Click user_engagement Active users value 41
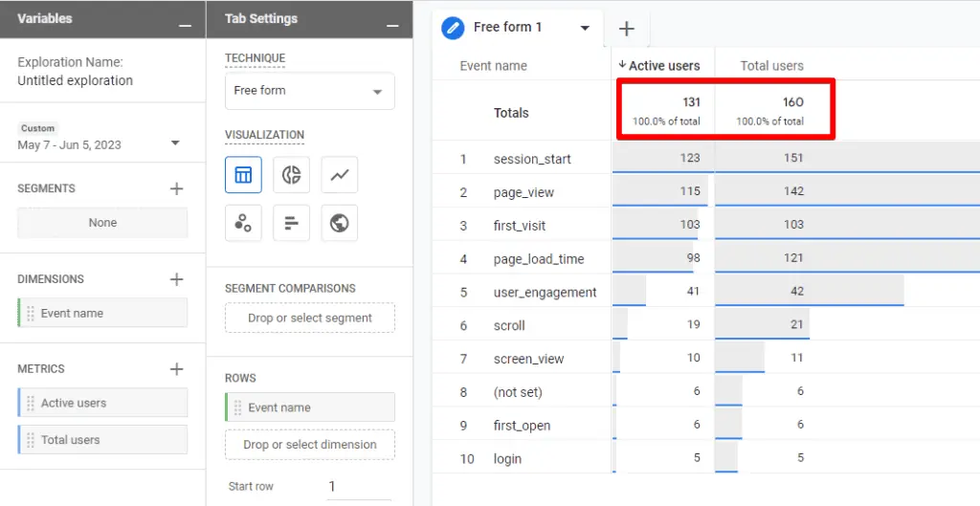Viewport: 980px width, 506px height. [x=693, y=291]
